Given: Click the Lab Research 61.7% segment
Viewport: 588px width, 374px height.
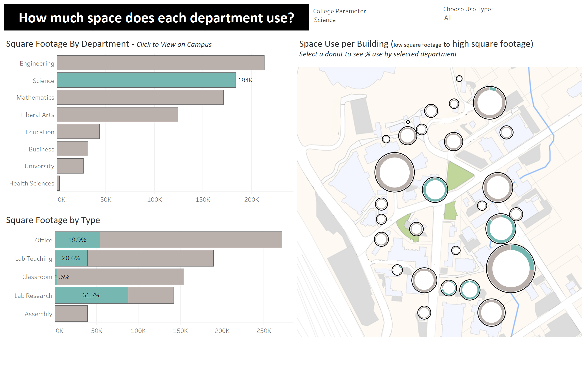Looking at the screenshot, I should point(91,295).
